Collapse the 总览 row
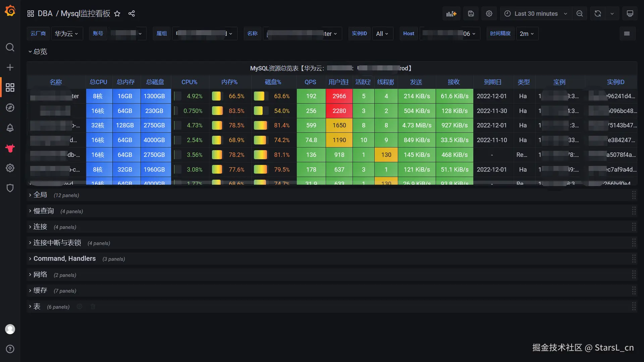The width and height of the screenshot is (644, 362). [40, 52]
